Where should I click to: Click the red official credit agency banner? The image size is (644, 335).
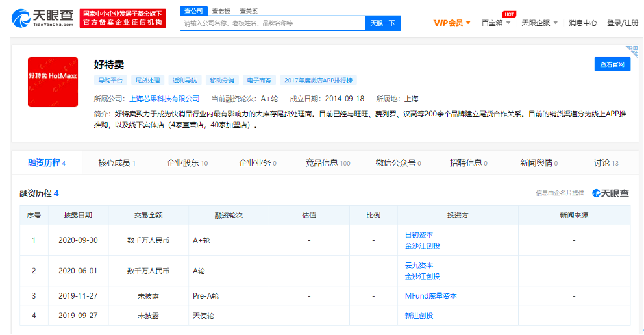click(123, 18)
